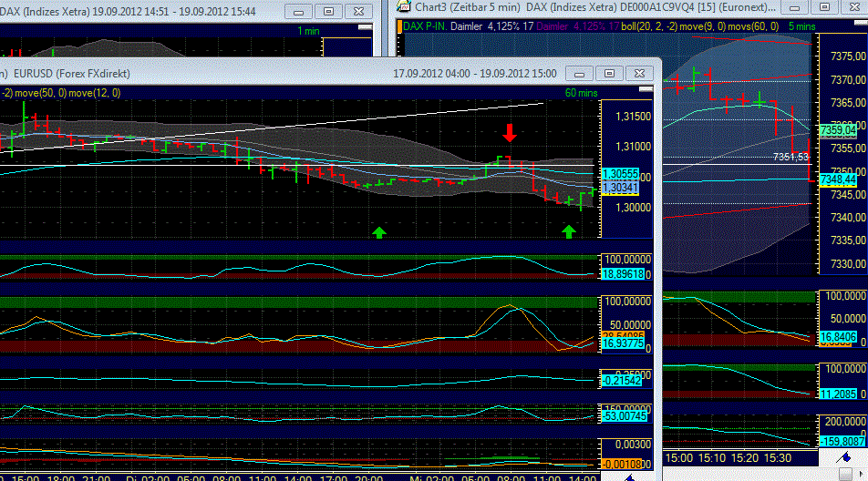The image size is (868, 481).
Task: Click the '5 mins' timeframe label
Action: click(802, 26)
